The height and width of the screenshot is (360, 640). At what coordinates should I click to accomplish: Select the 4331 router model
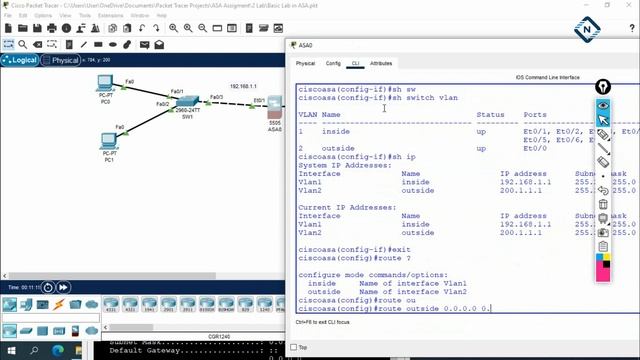pyautogui.click(x=111, y=304)
